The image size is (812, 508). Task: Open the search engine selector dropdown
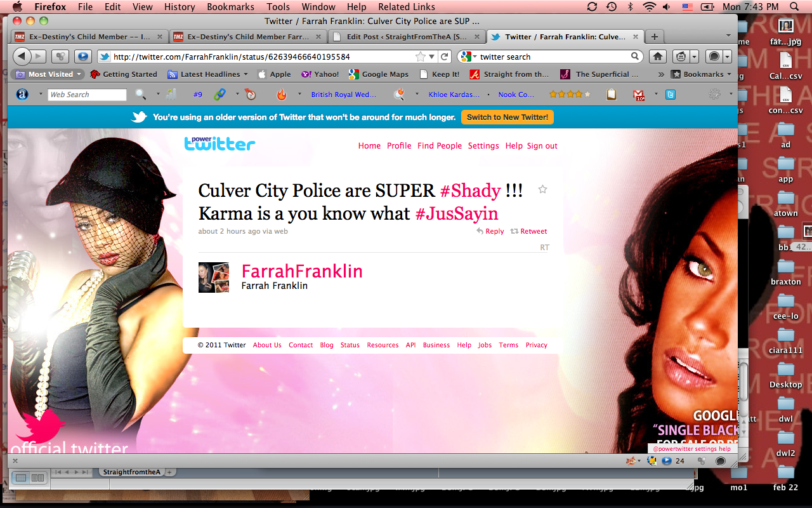468,57
